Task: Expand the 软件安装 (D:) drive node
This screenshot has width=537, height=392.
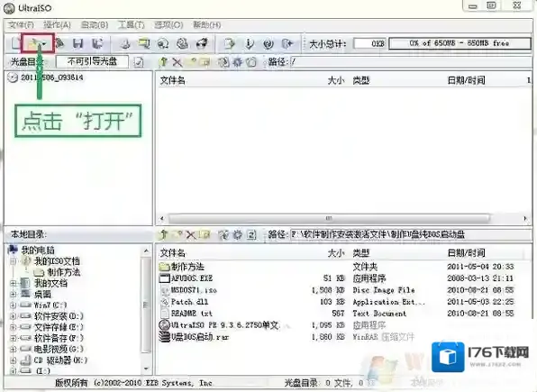Action: click(x=14, y=316)
